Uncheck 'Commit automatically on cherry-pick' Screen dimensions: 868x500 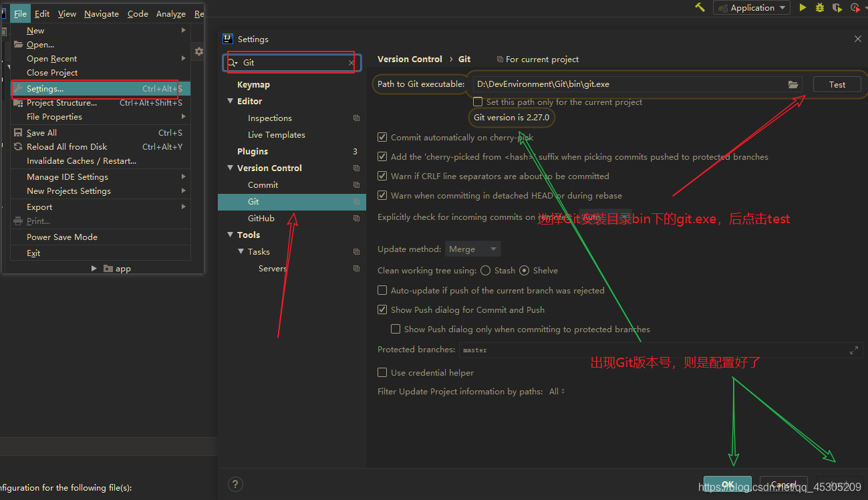(x=382, y=137)
